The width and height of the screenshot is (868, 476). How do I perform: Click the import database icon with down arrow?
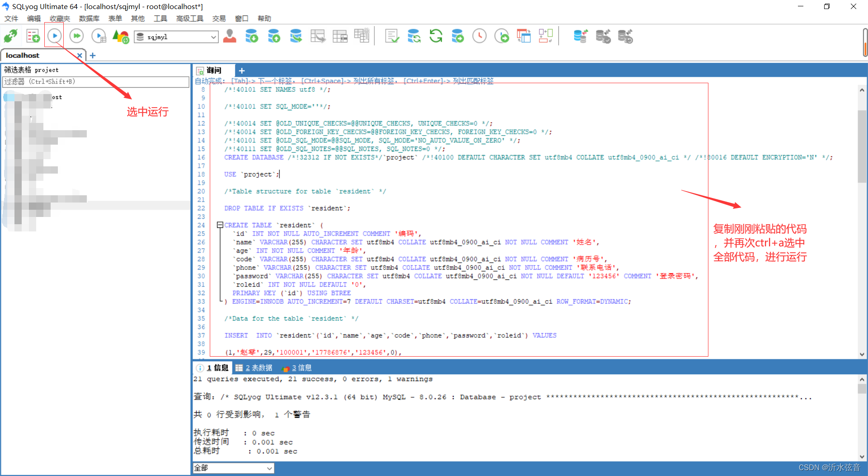click(x=251, y=36)
